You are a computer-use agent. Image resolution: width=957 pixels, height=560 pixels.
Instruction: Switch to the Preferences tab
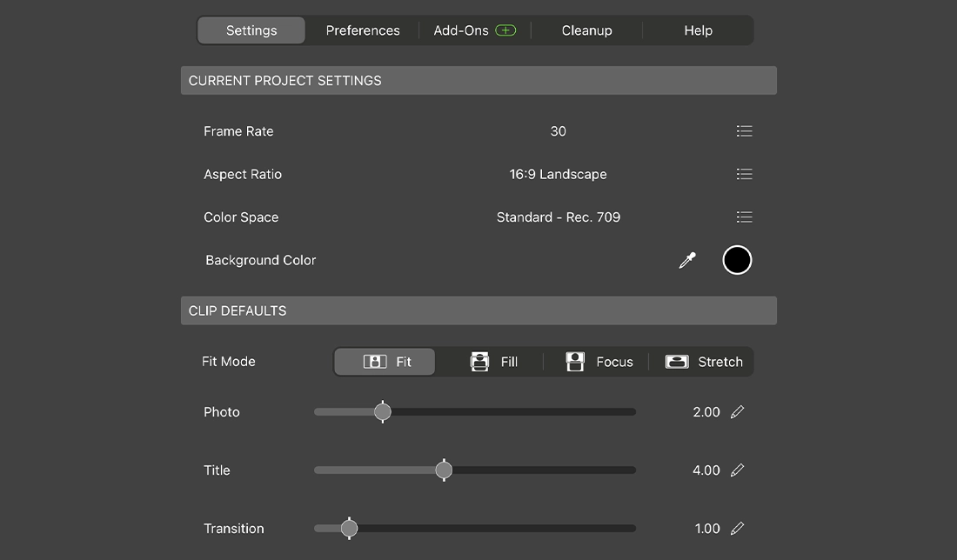click(363, 30)
